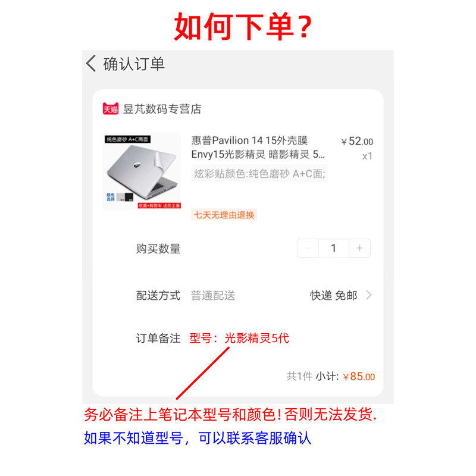
Task: Open the laptop skin product thumbnail
Action: [x=142, y=171]
